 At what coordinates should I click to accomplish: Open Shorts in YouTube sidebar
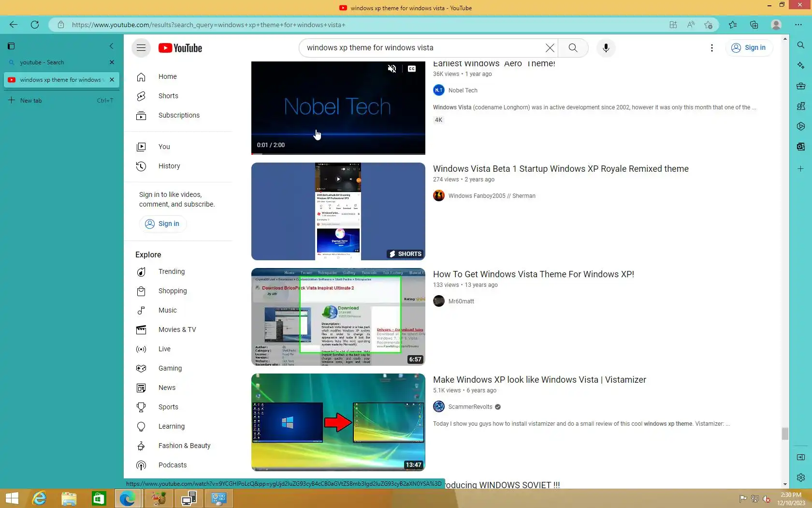point(178,96)
